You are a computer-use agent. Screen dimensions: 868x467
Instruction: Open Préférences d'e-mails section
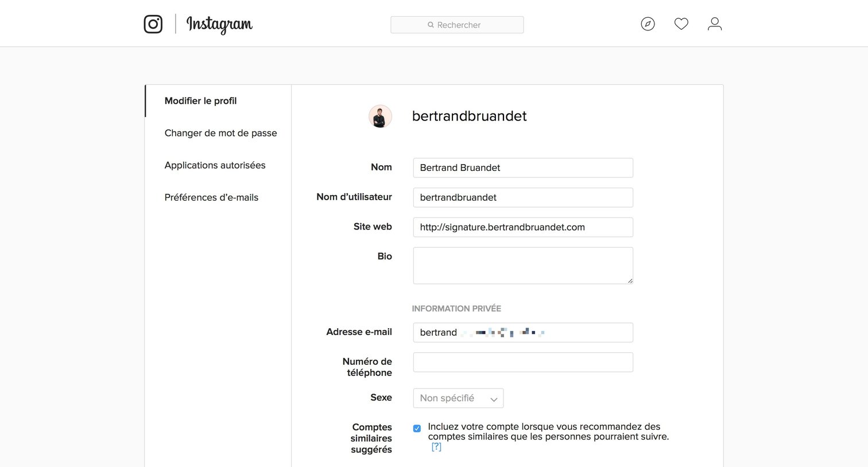[211, 197]
